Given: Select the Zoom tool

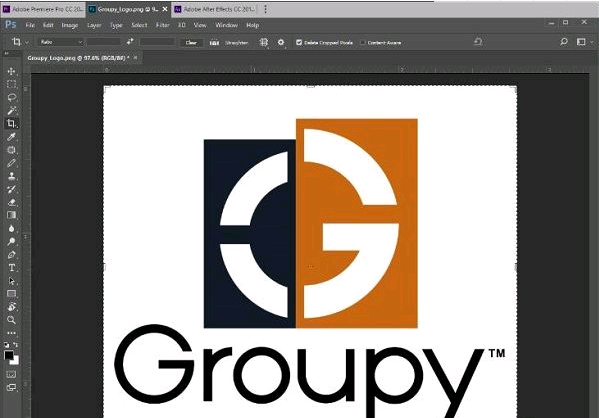Looking at the screenshot, I should pos(11,320).
